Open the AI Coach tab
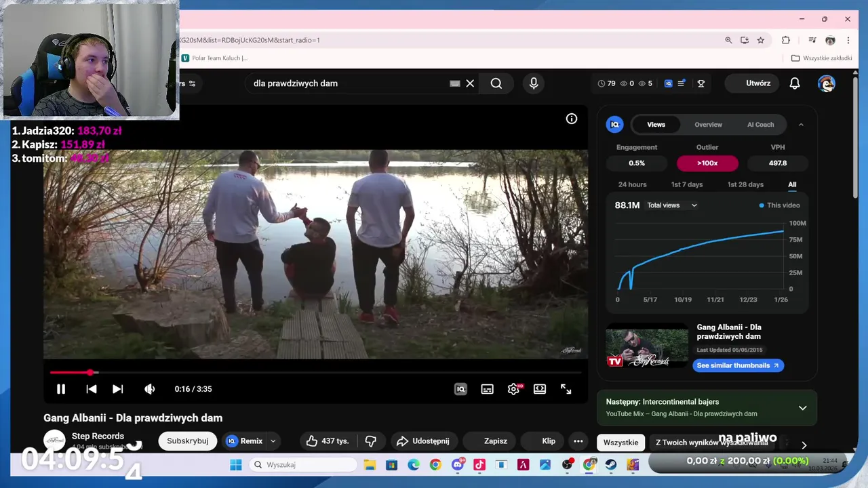The image size is (868, 488). [x=760, y=125]
